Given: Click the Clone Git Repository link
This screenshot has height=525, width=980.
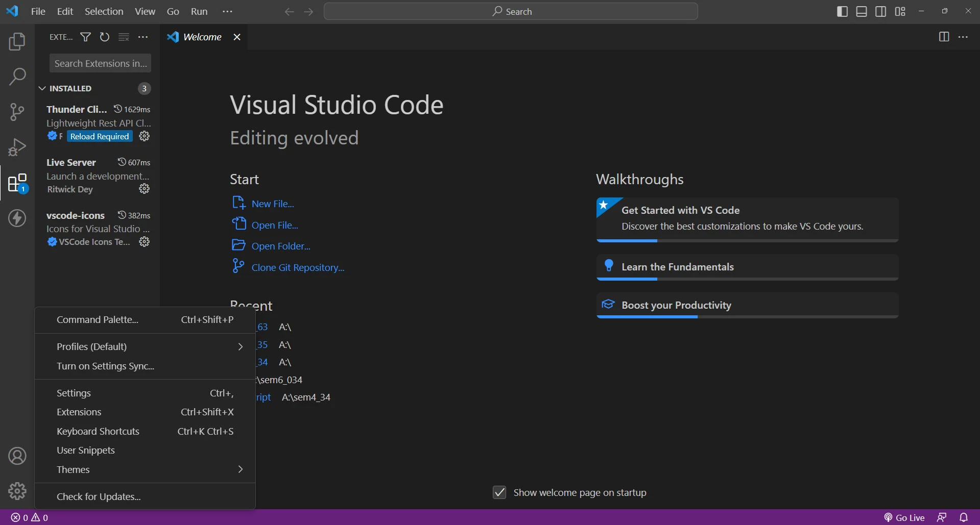Looking at the screenshot, I should point(298,267).
